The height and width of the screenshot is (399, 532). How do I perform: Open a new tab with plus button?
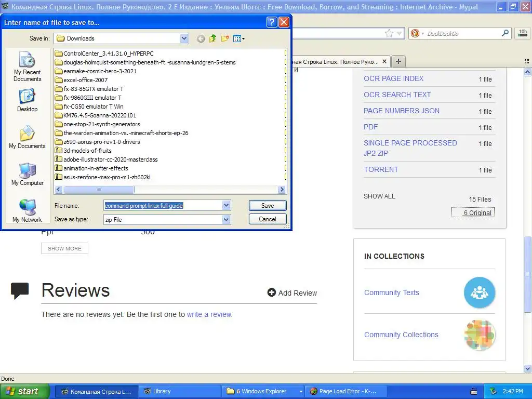398,61
